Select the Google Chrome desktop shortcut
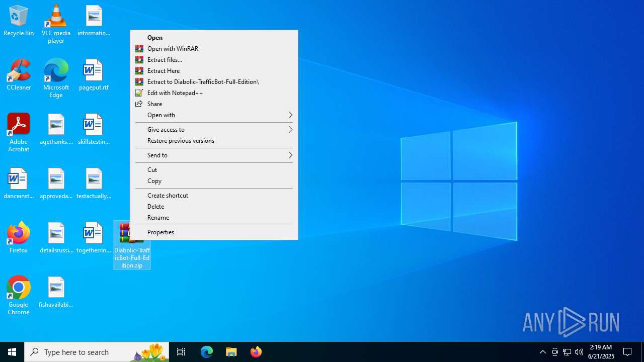644x362 pixels. coord(19,296)
